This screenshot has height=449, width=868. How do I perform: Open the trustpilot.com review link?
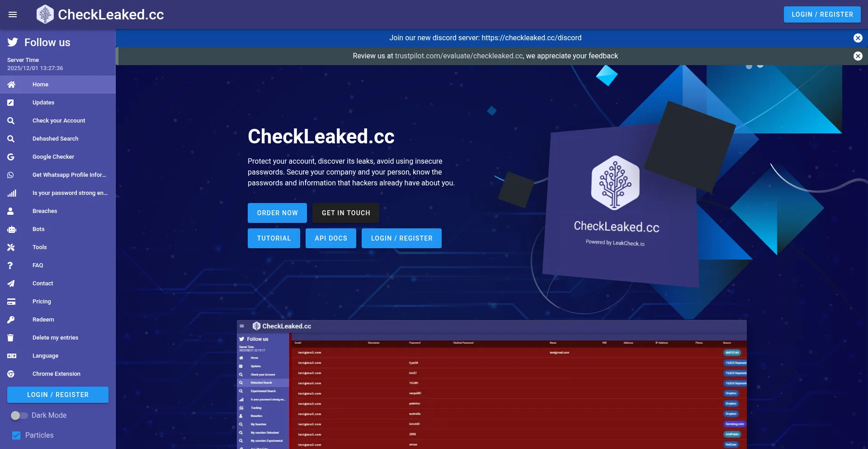pos(459,56)
